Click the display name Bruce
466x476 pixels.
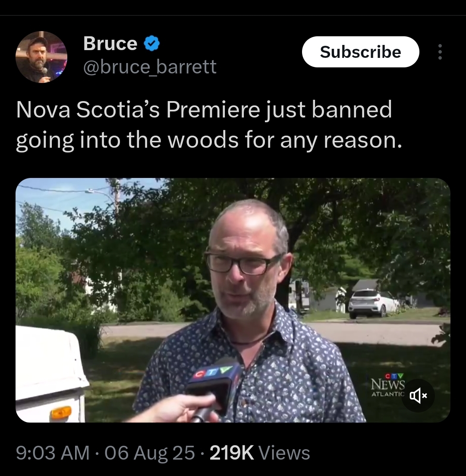pos(110,44)
